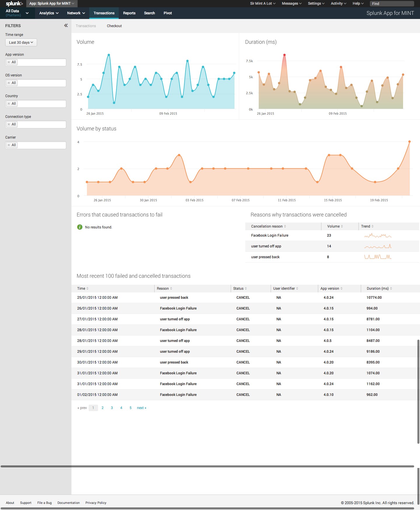Open the Time range Last 30 days dropdown
Image resolution: width=420 pixels, height=510 pixels.
[21, 43]
